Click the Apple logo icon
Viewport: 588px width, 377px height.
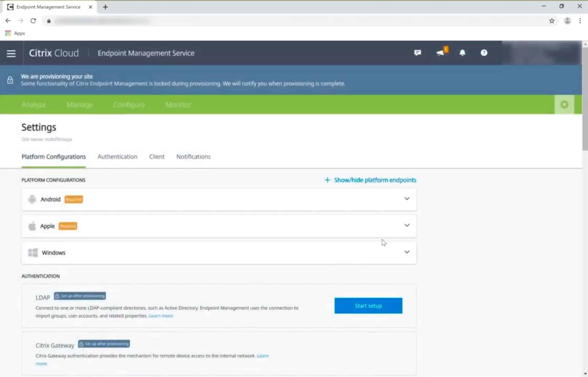pos(32,226)
